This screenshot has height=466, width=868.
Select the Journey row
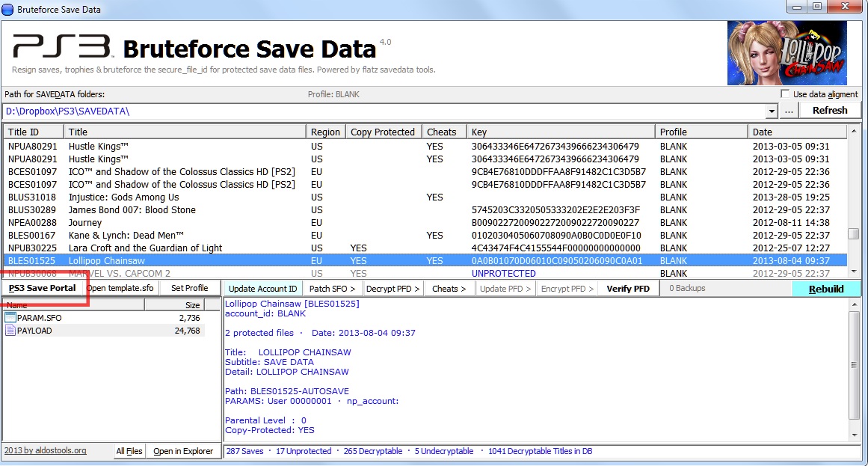point(425,222)
